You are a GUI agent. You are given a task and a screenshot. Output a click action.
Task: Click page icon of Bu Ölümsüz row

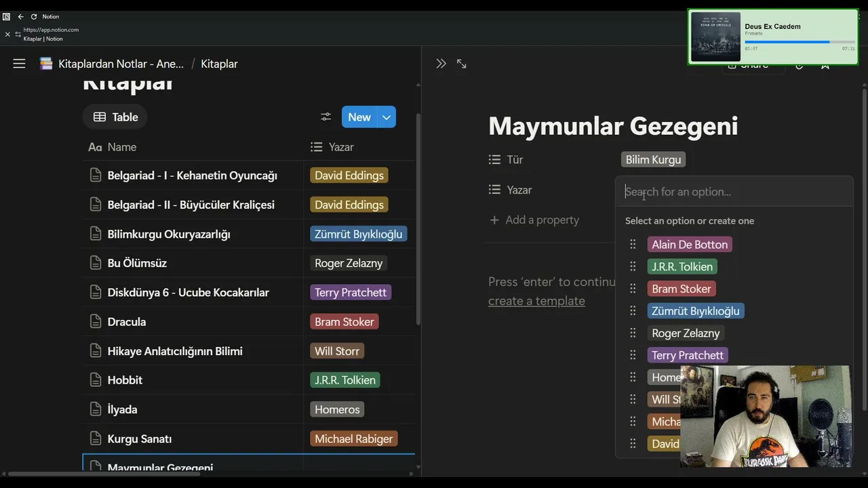click(x=96, y=263)
